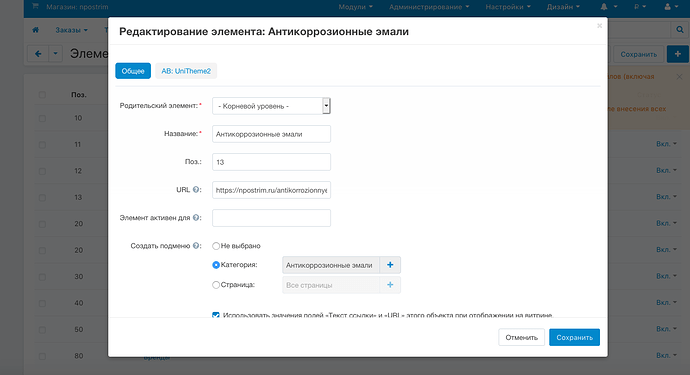This screenshot has height=375, width=690.
Task: Click help icon for Элемент активен для
Action: 196,217
